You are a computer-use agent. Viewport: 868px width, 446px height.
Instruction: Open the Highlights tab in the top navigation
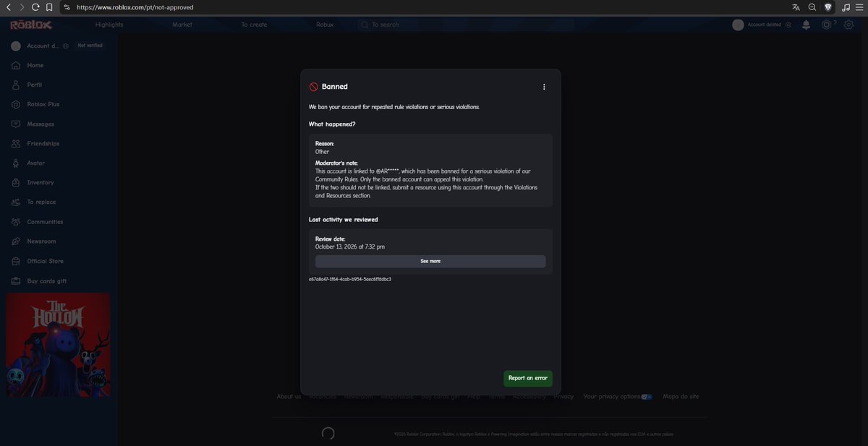pyautogui.click(x=109, y=25)
